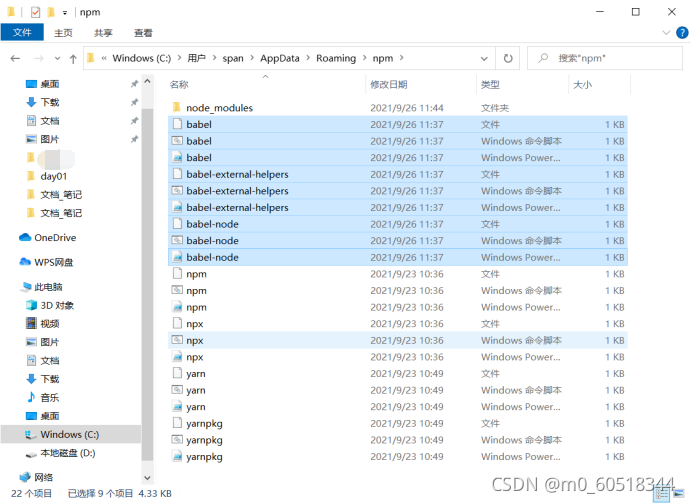Open the Help question mark icon

(x=682, y=33)
